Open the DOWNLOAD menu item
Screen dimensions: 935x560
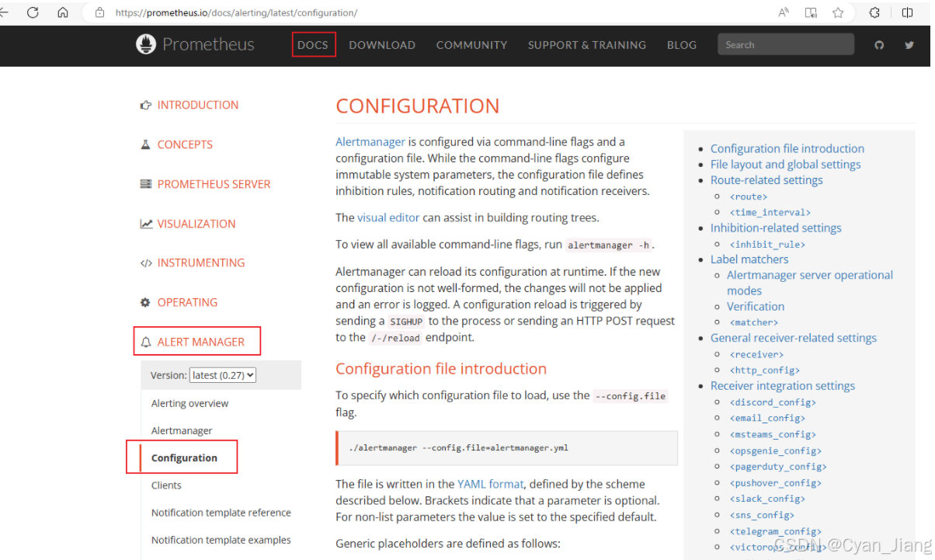pyautogui.click(x=382, y=45)
